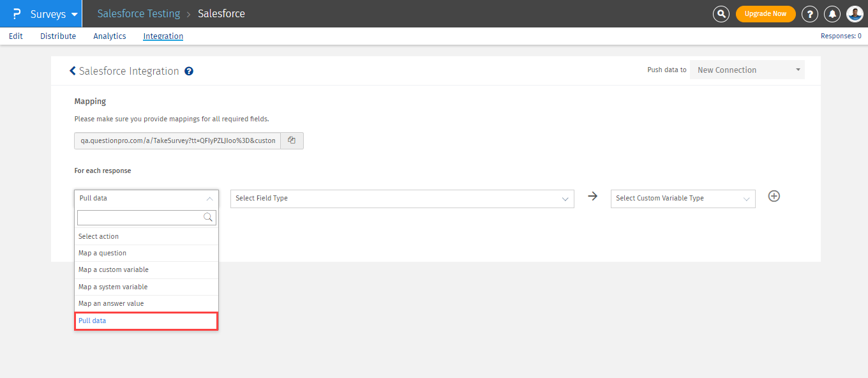Click the Mapping section heading
This screenshot has width=868, height=378.
tap(90, 101)
